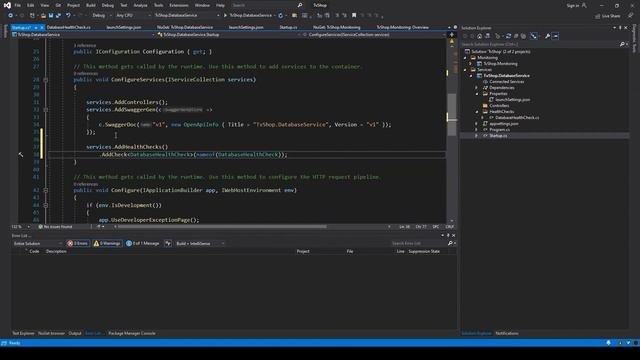Image resolution: width=640 pixels, height=360 pixels.
Task: Click the Project column header in Error List
Action: tap(303, 251)
